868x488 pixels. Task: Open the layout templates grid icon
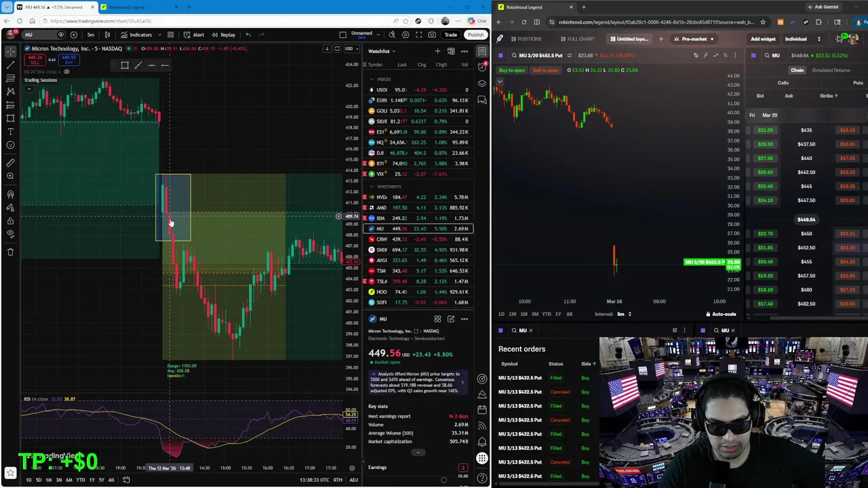coord(170,35)
